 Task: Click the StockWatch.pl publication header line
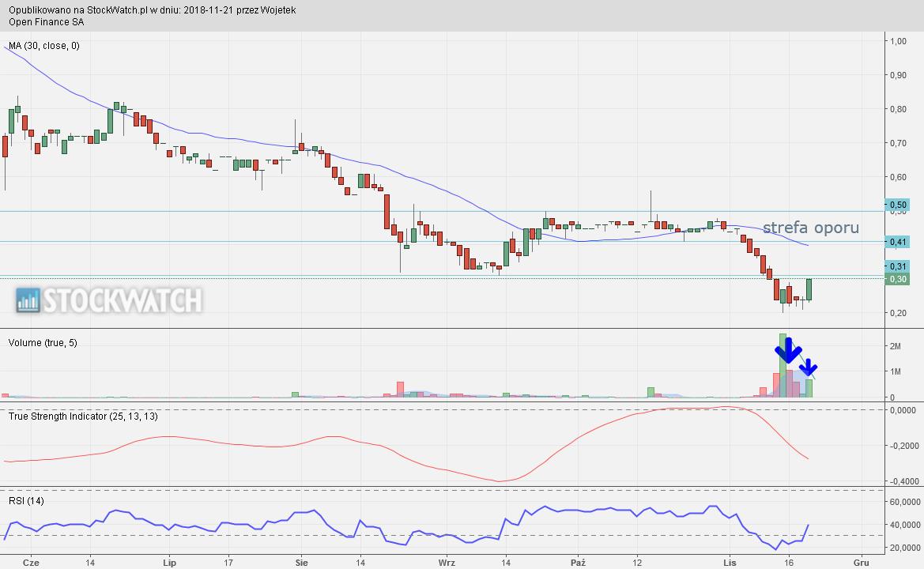click(x=152, y=10)
